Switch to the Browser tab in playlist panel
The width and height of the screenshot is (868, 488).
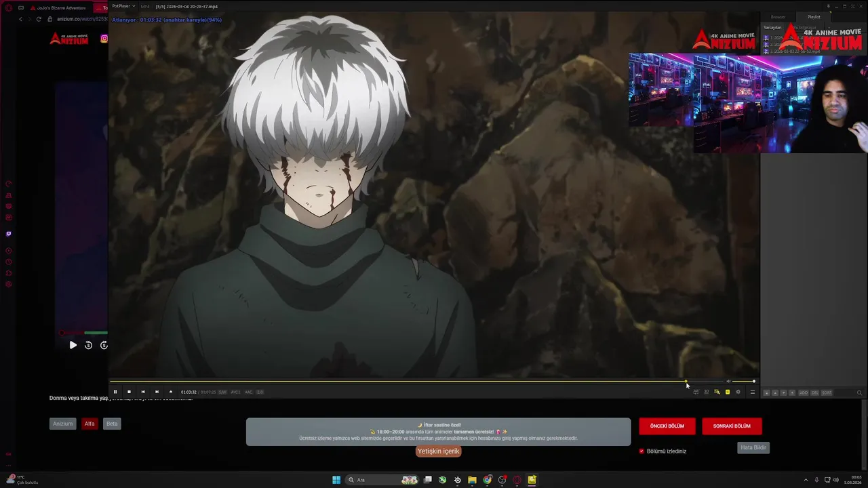click(x=778, y=17)
